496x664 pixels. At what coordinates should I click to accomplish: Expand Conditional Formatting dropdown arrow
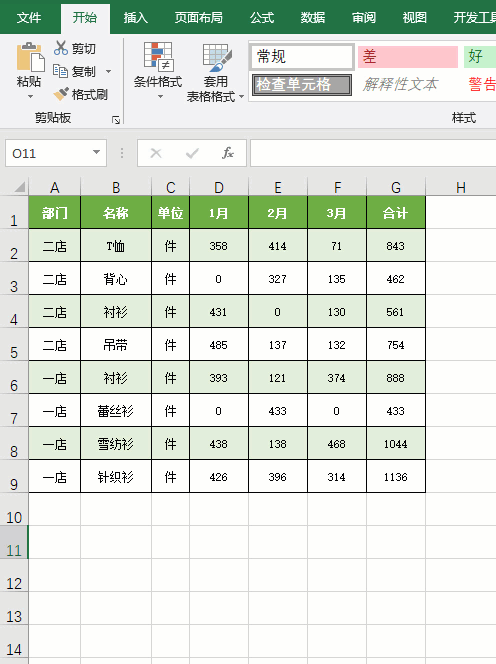pos(160,97)
